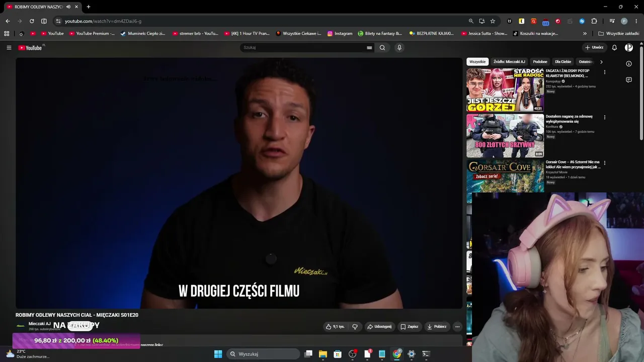This screenshot has height=362, width=644.
Task: Open the Koszulki na wakacje bookmark
Action: [535, 34]
